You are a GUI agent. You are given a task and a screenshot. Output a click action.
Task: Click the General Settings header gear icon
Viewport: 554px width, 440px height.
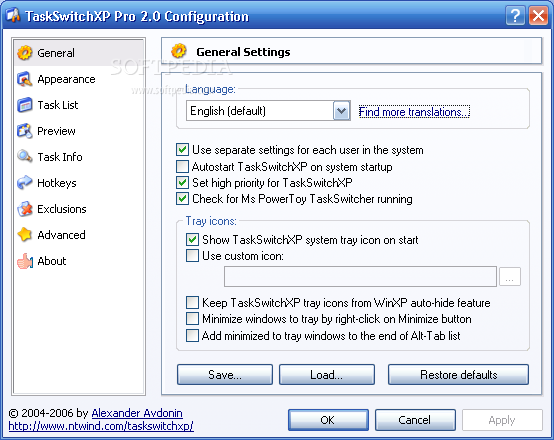(x=179, y=52)
